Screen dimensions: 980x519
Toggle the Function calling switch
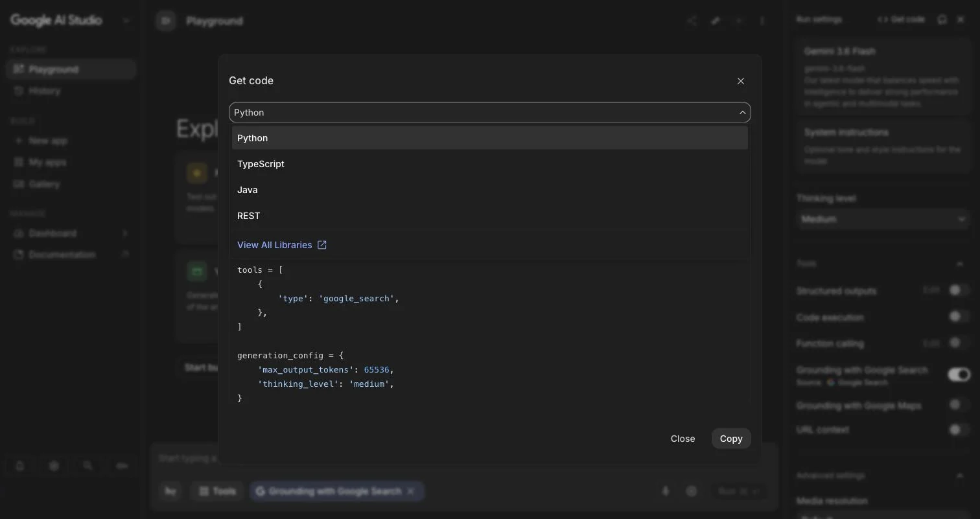coord(959,343)
